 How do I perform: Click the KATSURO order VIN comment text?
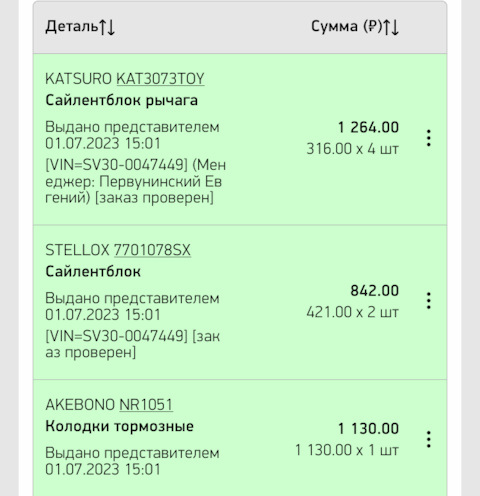click(136, 181)
